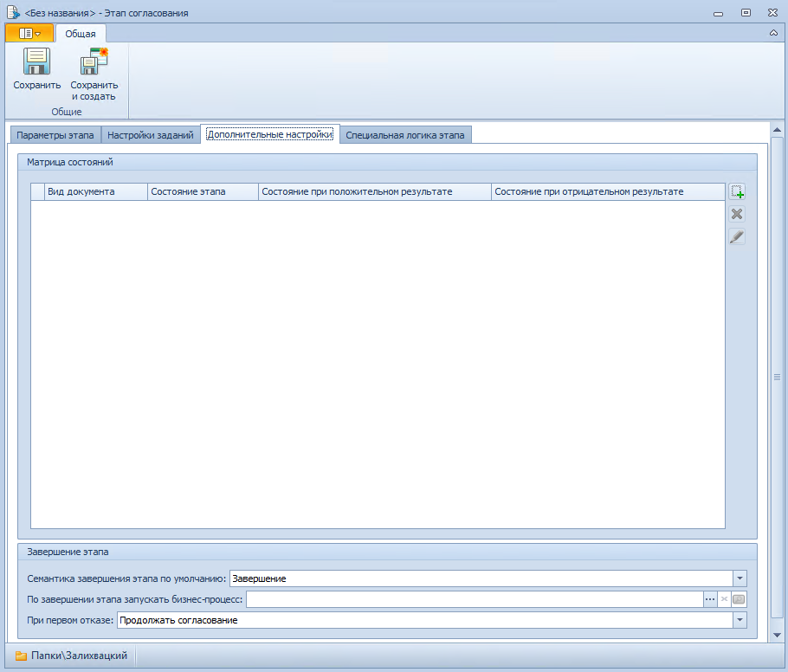The image size is (788, 672).
Task: Select the Общая ribbon tab
Action: click(81, 34)
